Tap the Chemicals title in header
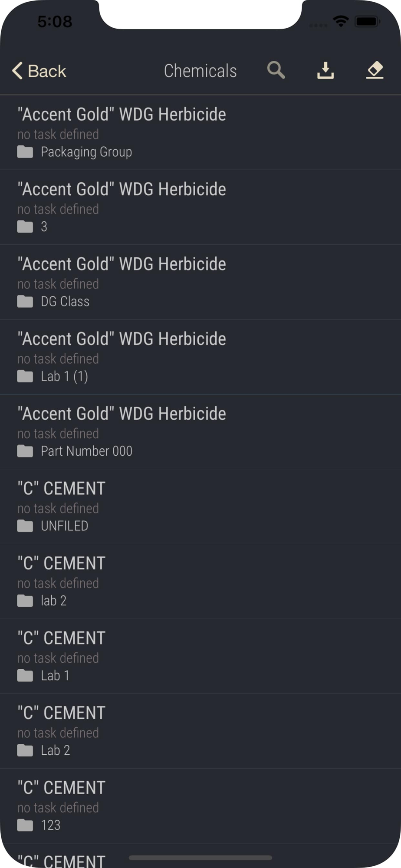The height and width of the screenshot is (868, 401). click(200, 71)
